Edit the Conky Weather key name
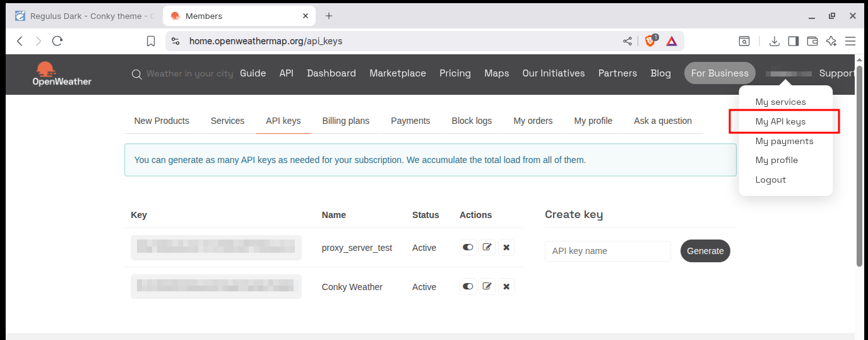 point(487,287)
